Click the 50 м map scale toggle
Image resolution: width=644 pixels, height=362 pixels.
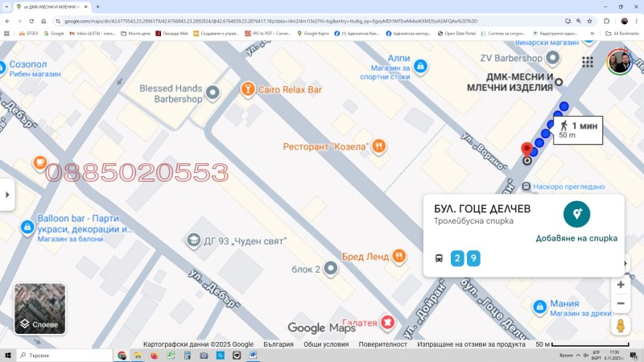pyautogui.click(x=582, y=344)
